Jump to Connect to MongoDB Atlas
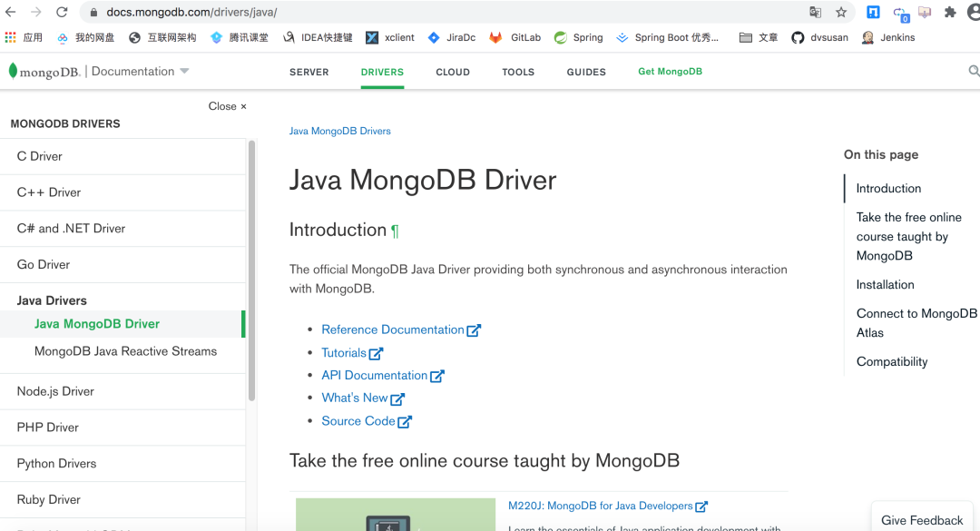 point(916,323)
